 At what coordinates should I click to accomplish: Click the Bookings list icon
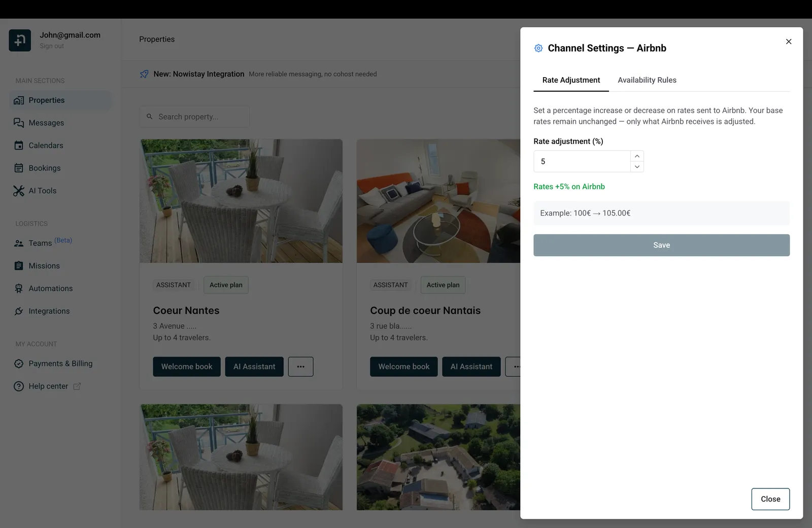tap(19, 168)
